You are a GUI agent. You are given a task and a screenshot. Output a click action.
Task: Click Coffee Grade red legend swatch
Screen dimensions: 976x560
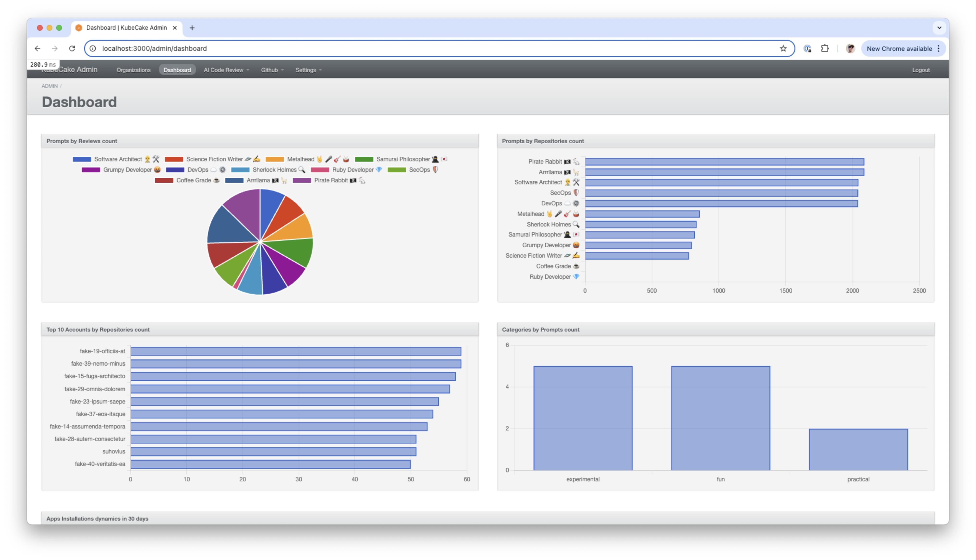point(164,180)
